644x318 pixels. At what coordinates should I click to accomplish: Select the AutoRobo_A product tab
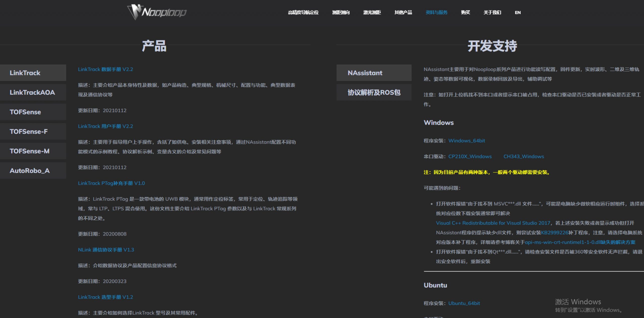click(x=33, y=170)
